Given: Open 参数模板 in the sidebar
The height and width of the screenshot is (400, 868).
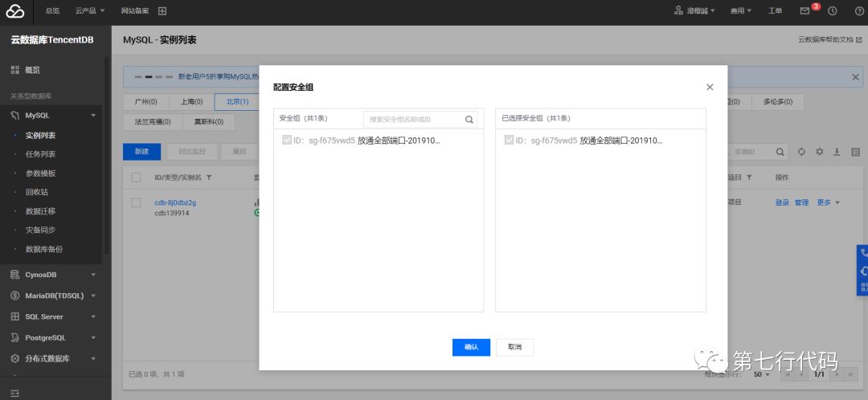Looking at the screenshot, I should (40, 173).
